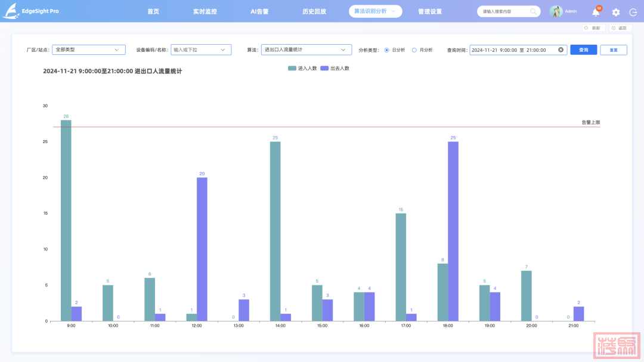Select the 月分析 radio option

click(x=414, y=50)
